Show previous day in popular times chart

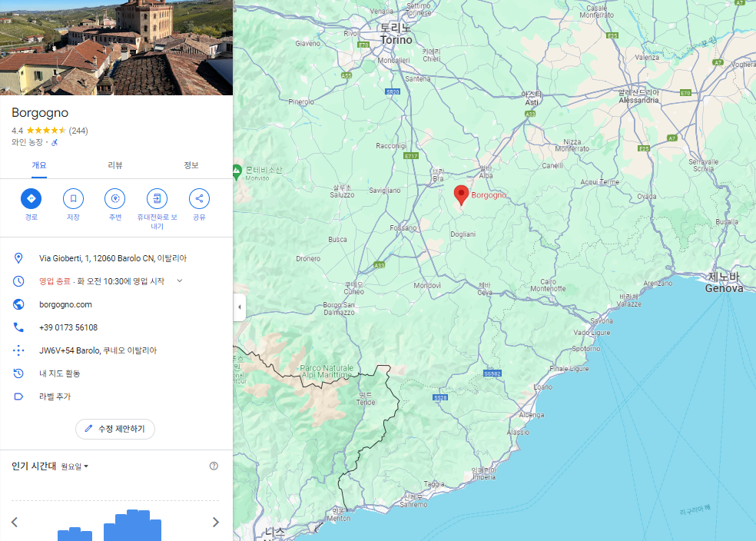(x=15, y=523)
